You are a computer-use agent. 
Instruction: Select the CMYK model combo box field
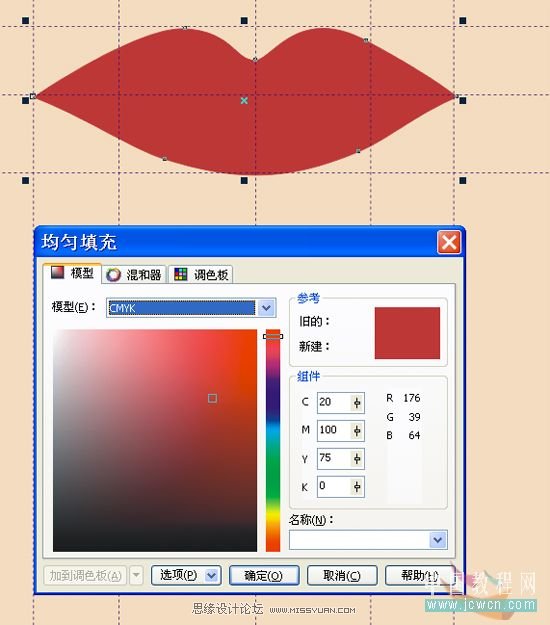[x=191, y=308]
